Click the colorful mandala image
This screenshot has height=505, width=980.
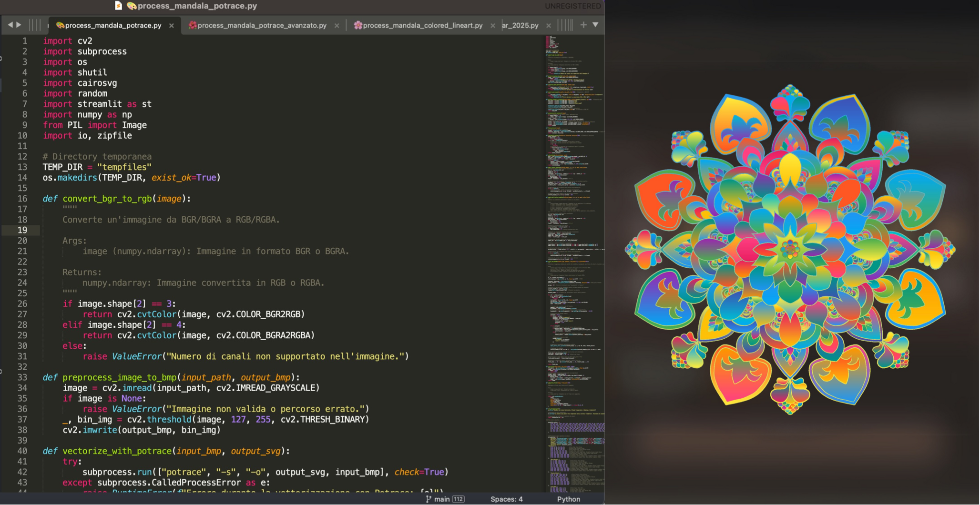[790, 249]
